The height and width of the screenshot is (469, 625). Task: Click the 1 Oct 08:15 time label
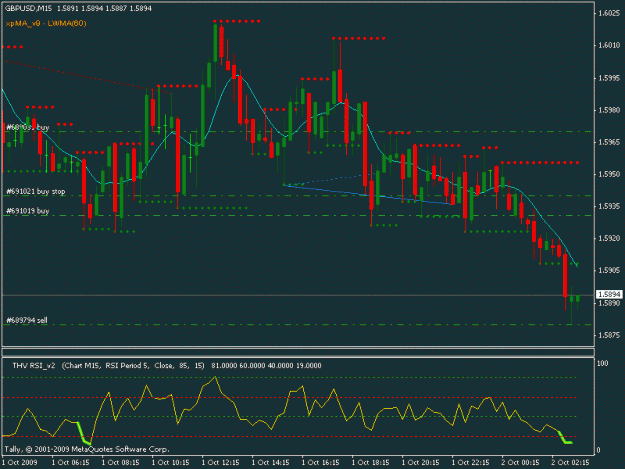pyautogui.click(x=120, y=462)
